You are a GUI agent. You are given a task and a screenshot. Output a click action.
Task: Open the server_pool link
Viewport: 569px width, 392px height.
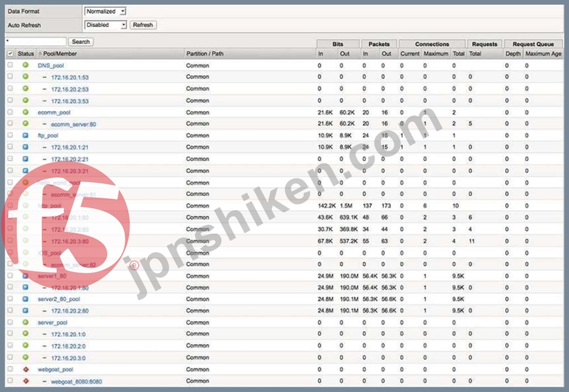point(53,322)
